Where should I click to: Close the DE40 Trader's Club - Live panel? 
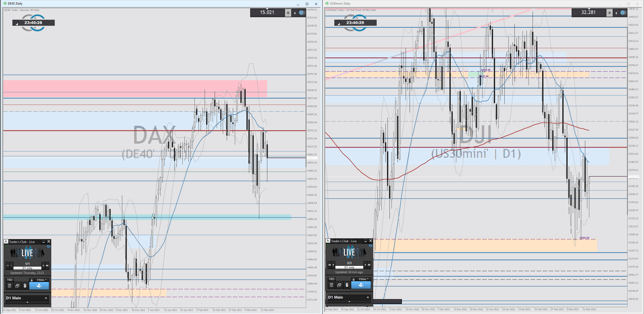(49, 242)
